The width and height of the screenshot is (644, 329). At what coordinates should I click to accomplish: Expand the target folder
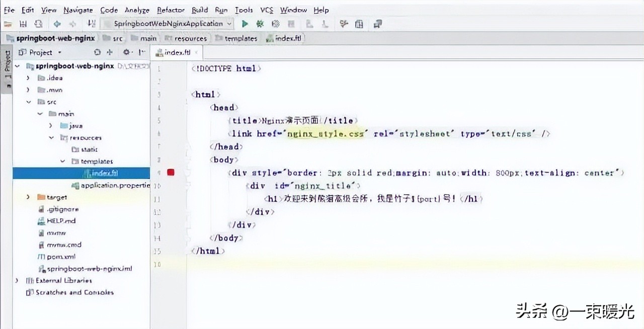pyautogui.click(x=29, y=197)
